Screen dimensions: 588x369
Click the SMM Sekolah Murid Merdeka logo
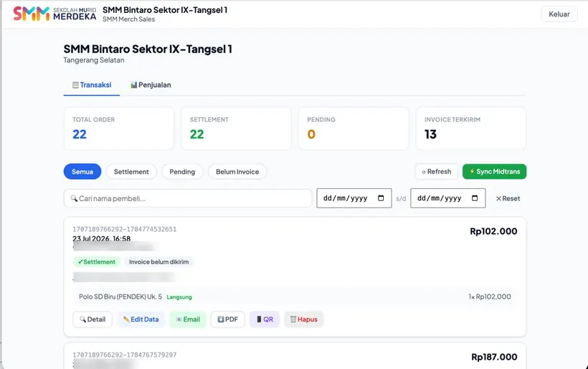click(54, 14)
